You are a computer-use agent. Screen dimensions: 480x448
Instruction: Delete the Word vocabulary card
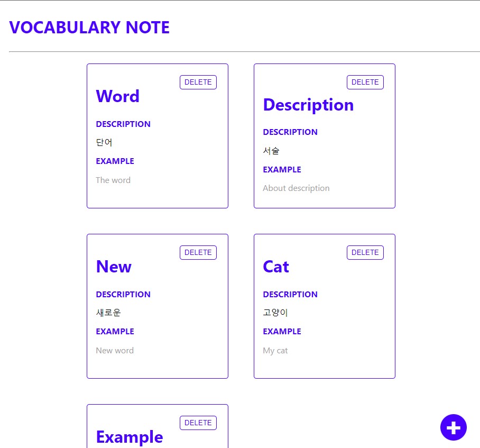(198, 82)
